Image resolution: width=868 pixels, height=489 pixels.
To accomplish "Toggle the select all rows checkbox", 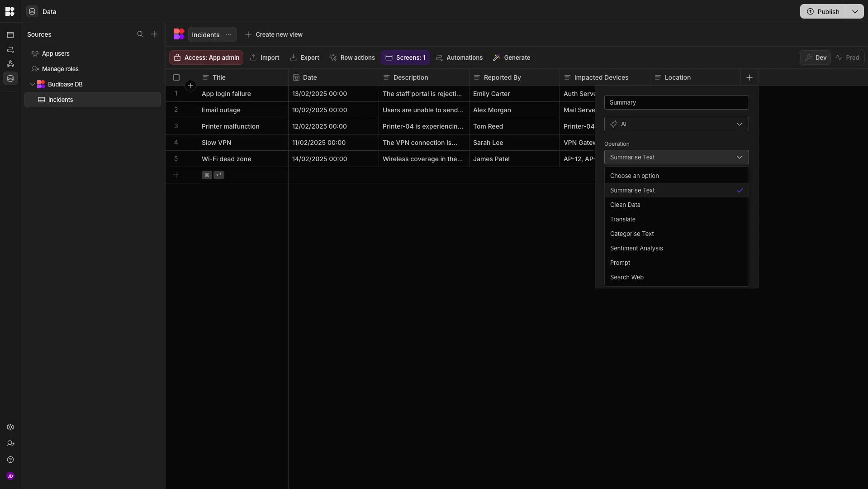I will (176, 77).
